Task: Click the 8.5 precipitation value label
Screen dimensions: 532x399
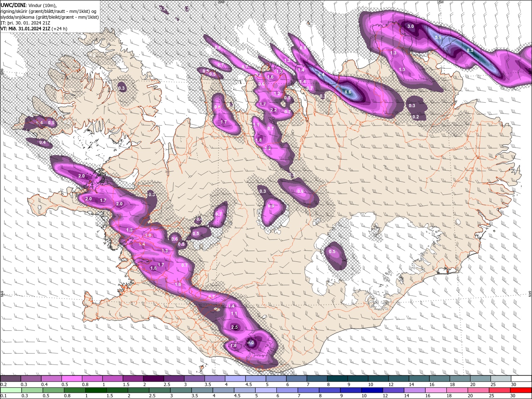Action: tap(470, 50)
